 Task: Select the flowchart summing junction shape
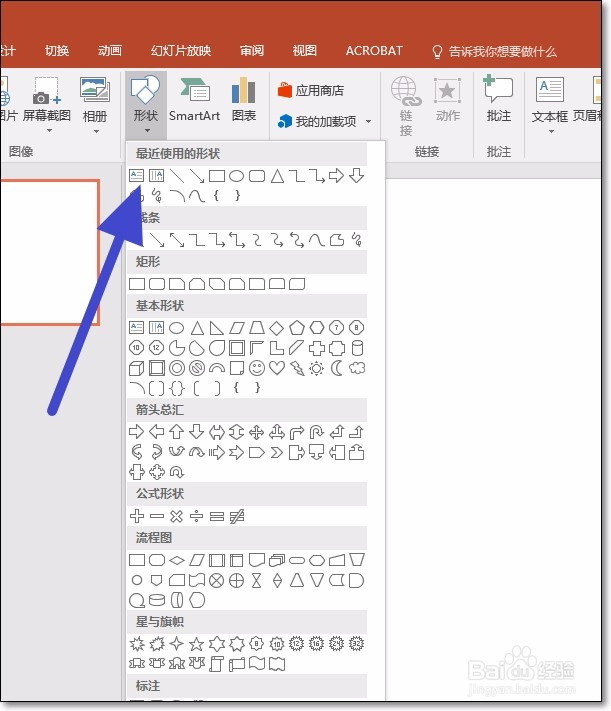(216, 580)
